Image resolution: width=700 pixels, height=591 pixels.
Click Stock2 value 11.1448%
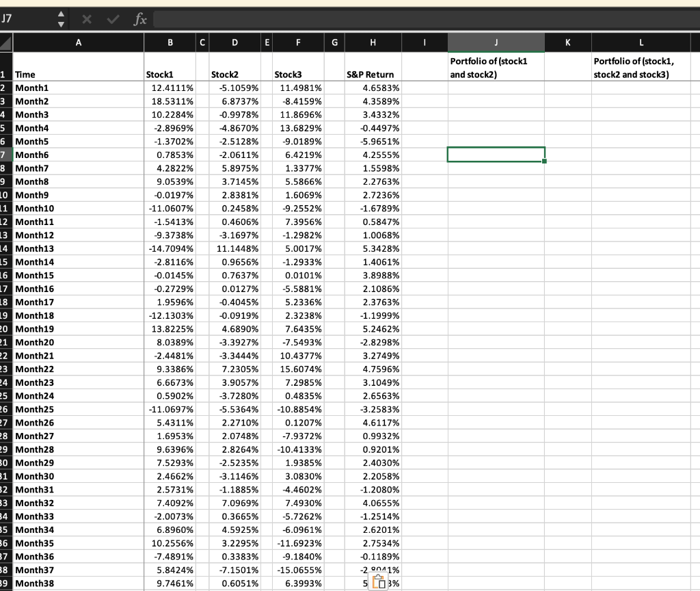[x=235, y=249]
